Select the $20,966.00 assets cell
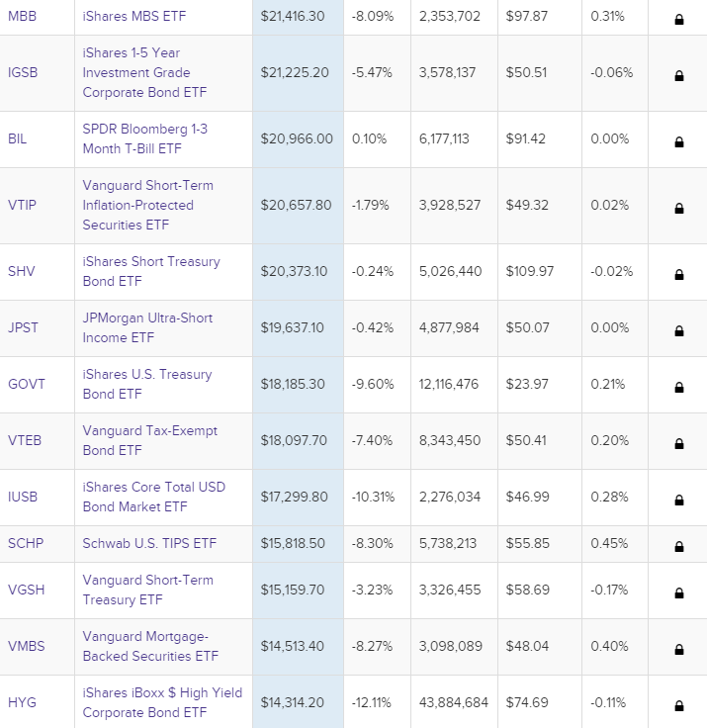This screenshot has height=728, width=707. pyautogui.click(x=297, y=138)
